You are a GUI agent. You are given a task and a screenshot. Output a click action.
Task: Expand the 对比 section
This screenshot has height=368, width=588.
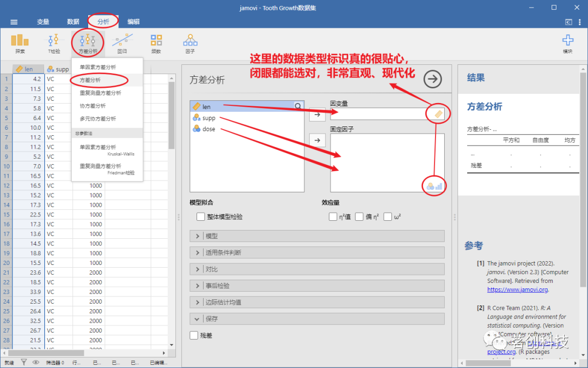(317, 269)
